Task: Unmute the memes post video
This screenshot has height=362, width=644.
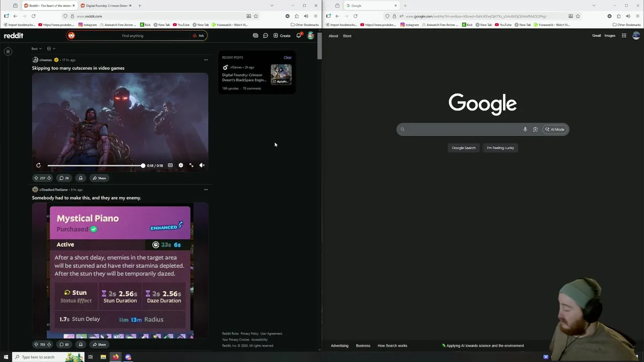Action: click(x=202, y=165)
